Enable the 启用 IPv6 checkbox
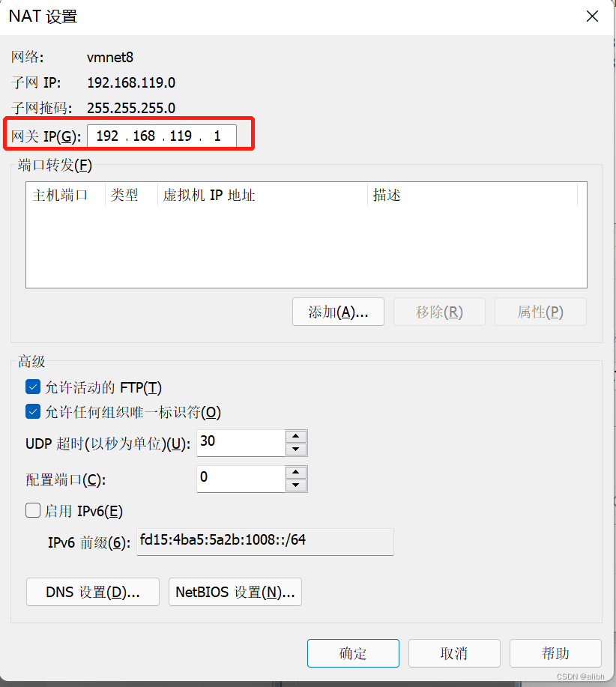Screen dimensions: 616x687 32,511
